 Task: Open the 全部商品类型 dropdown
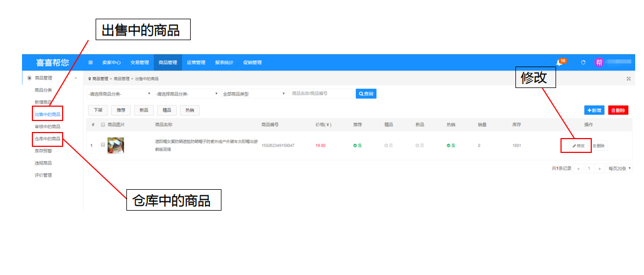254,94
